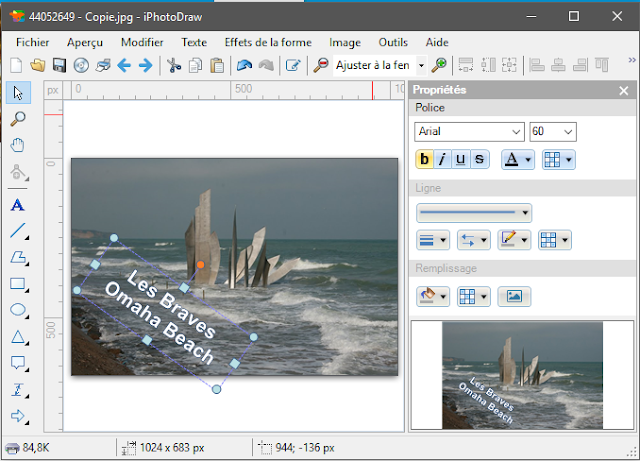Screen dimensions: 640x461
Task: Select the Triangle shape tool
Action: 18,336
